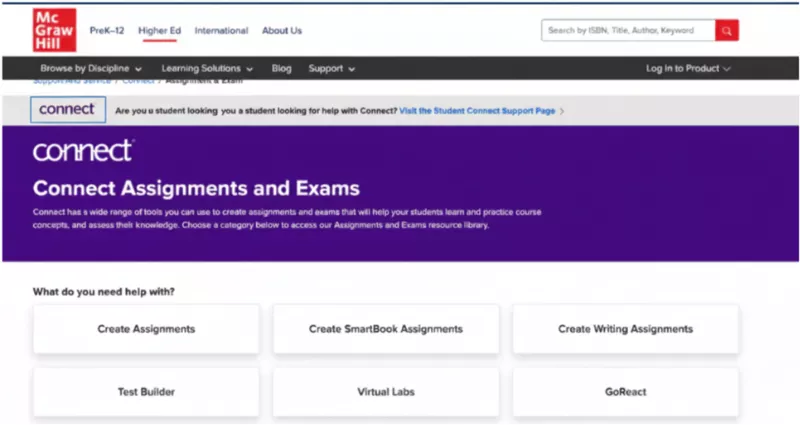Expand the Support dropdown

(x=331, y=68)
